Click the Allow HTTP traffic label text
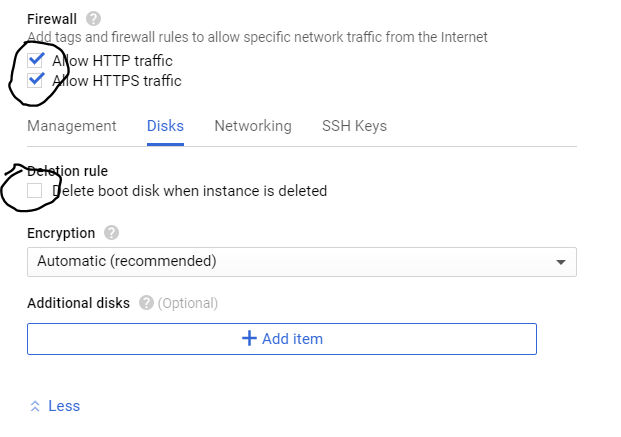Image resolution: width=621 pixels, height=437 pixels. click(x=112, y=61)
